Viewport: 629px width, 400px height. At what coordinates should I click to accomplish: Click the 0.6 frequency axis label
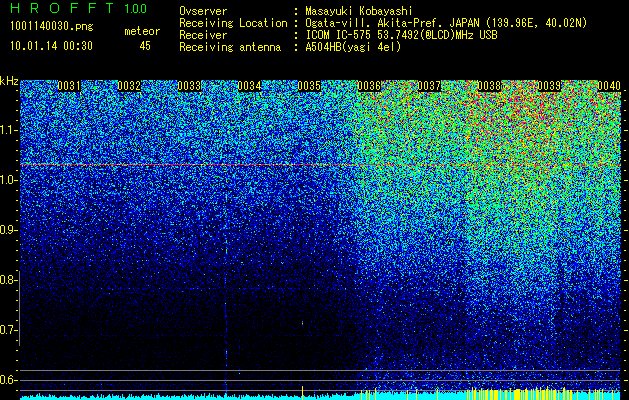[x=8, y=380]
